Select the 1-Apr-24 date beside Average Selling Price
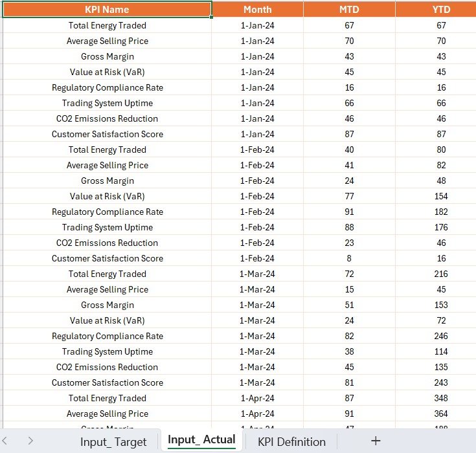 [x=257, y=414]
